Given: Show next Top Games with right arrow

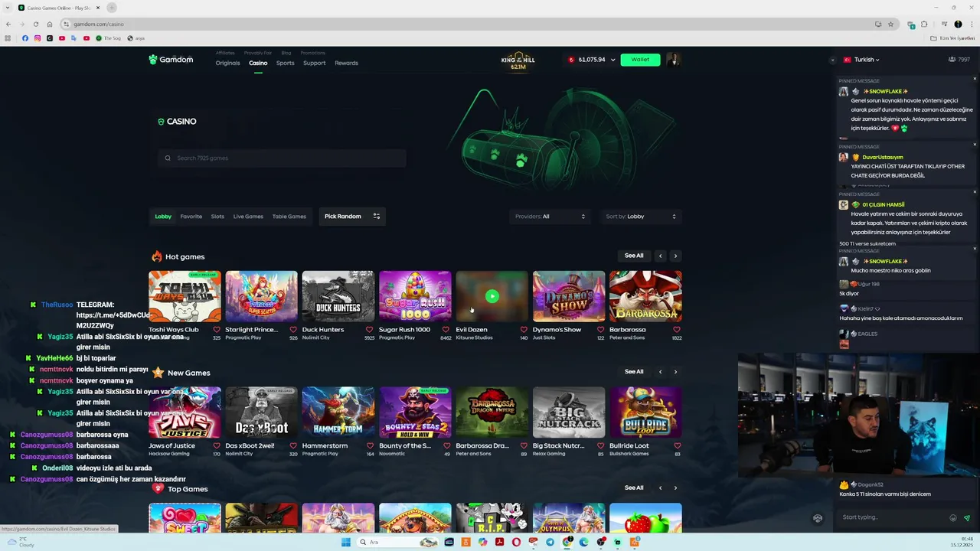Looking at the screenshot, I should [x=675, y=487].
